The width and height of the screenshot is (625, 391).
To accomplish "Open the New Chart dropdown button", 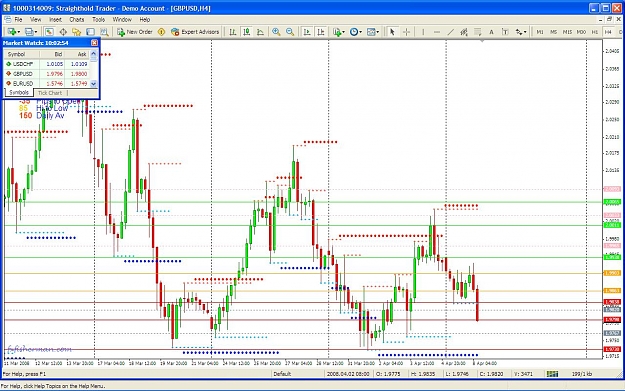I will (14, 32).
